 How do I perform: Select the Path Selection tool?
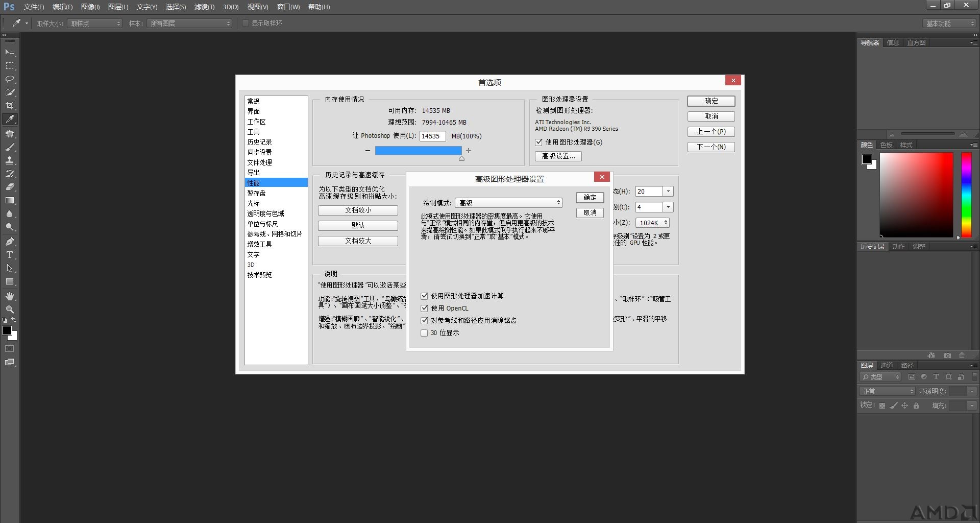(x=10, y=268)
